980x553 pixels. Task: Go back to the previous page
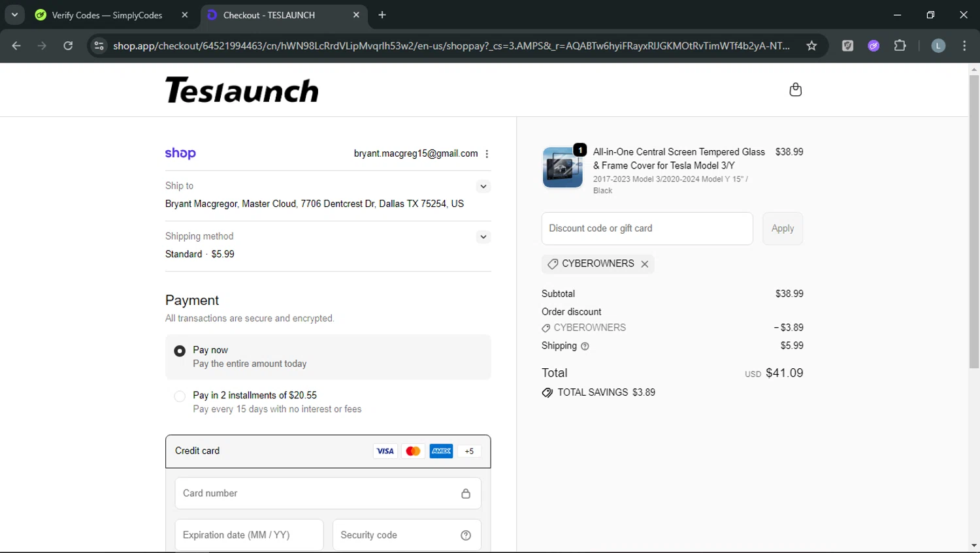pyautogui.click(x=16, y=46)
